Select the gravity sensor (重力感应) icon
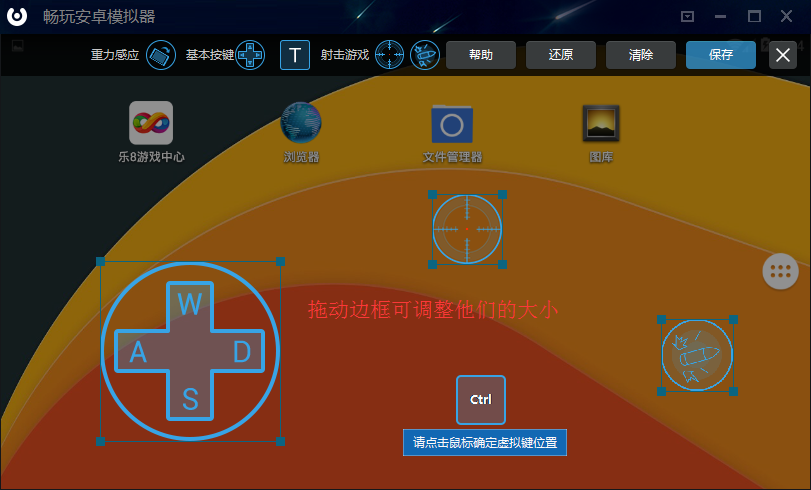 point(160,55)
